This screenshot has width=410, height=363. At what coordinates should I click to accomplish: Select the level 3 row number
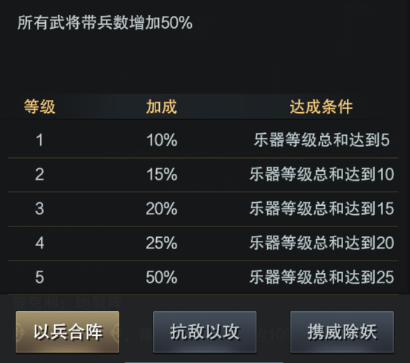click(39, 209)
